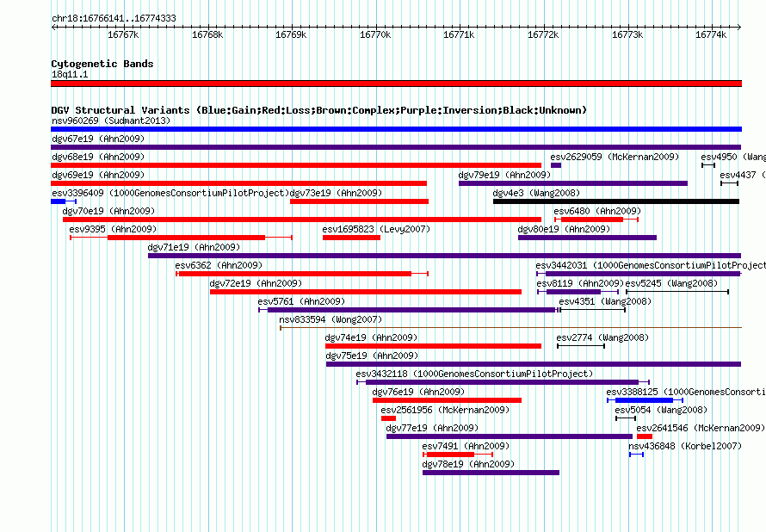Select the dgv77e19 (Ahn2009) variant label
766x532 pixels.
tap(432, 428)
